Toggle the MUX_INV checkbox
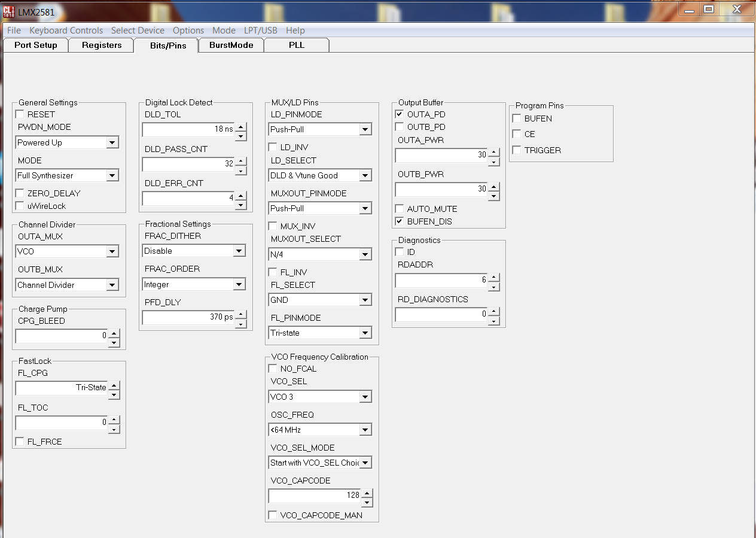The image size is (756, 538). [273, 226]
